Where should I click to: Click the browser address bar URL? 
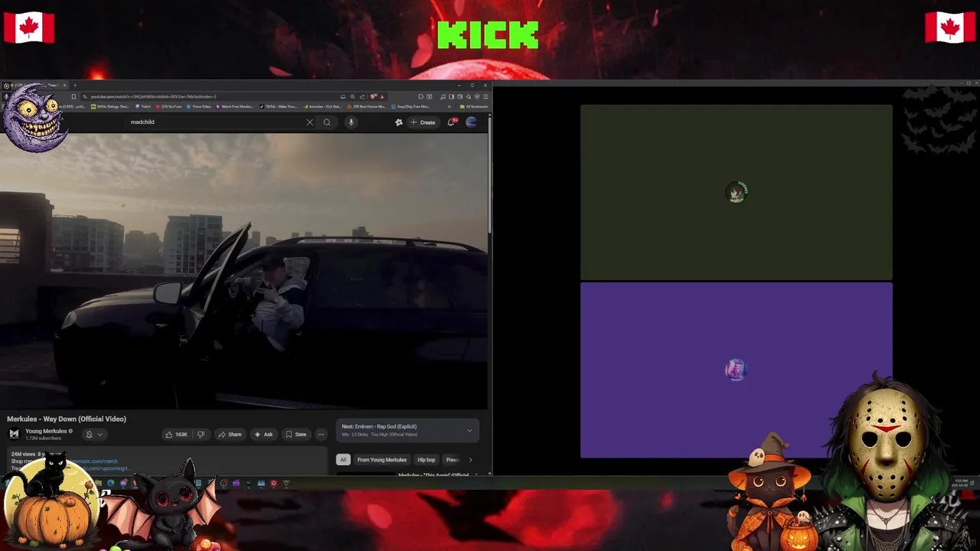153,96
